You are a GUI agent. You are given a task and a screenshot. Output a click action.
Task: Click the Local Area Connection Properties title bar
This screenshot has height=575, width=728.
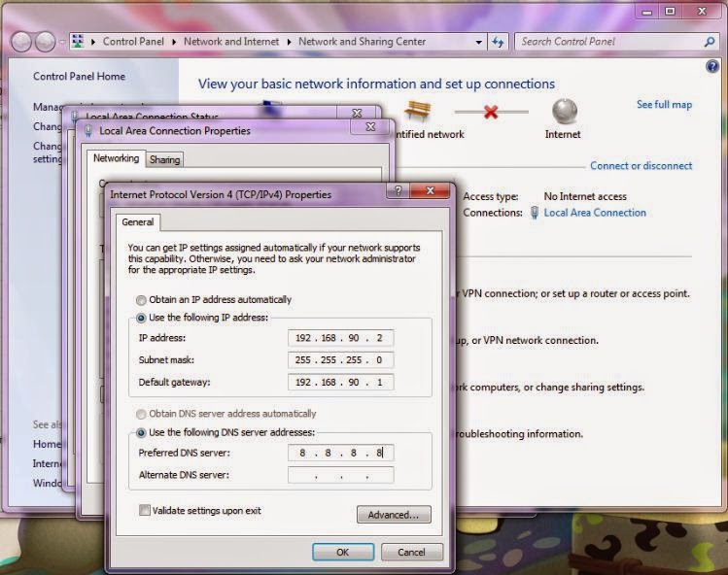pyautogui.click(x=214, y=131)
